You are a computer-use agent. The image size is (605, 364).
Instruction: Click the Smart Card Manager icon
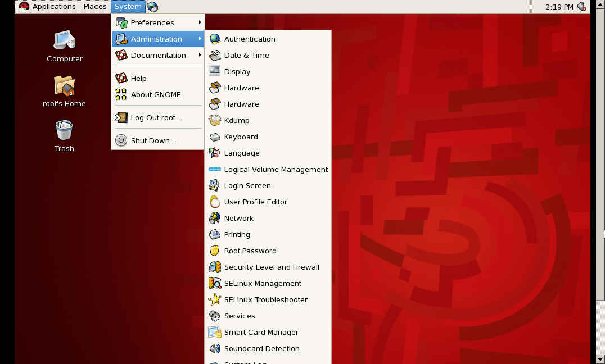[x=215, y=332]
